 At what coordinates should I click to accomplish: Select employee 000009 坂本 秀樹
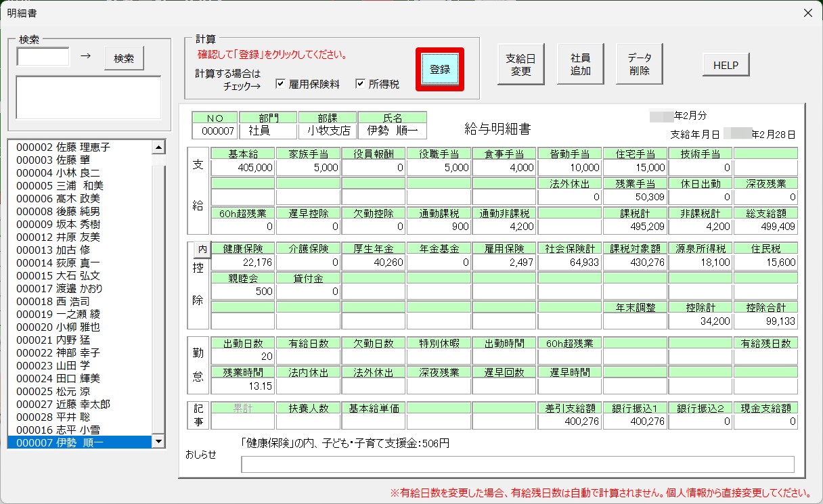tap(80, 224)
